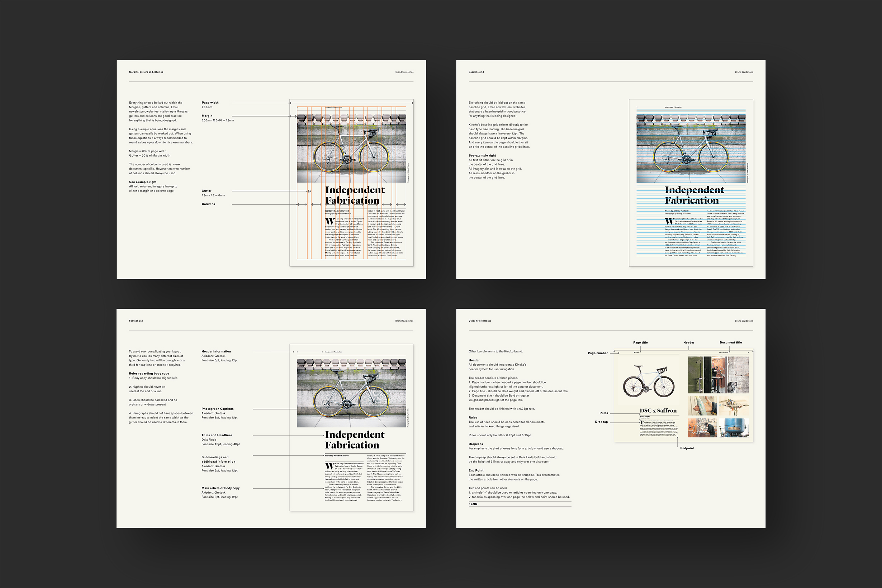Screen dimensions: 882x588
Task: Click the 'Baseline grid' page title
Action: (476, 72)
